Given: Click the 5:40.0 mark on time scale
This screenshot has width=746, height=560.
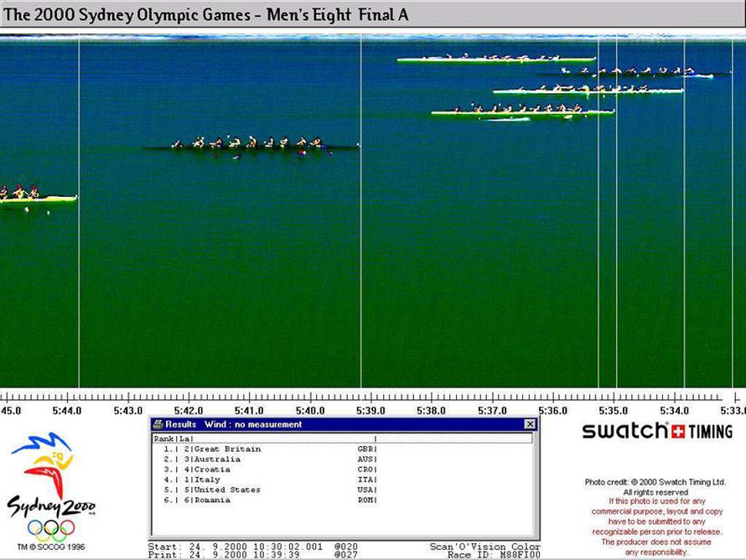Looking at the screenshot, I should click(310, 411).
